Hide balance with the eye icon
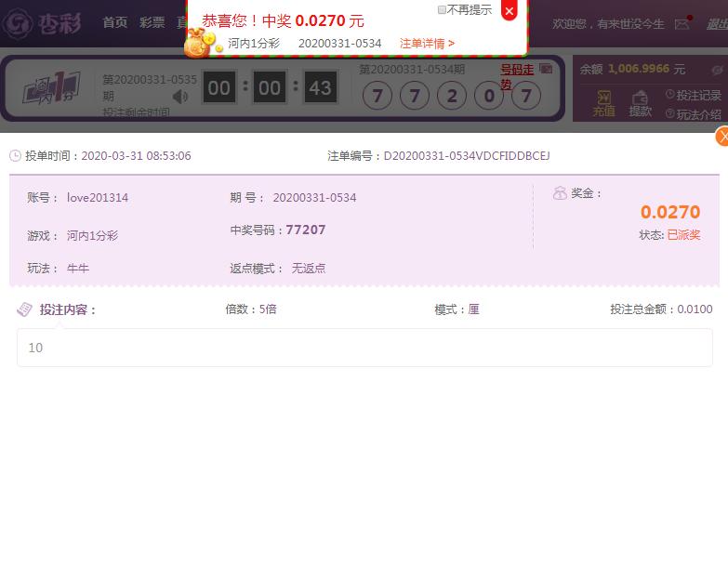 718,70
